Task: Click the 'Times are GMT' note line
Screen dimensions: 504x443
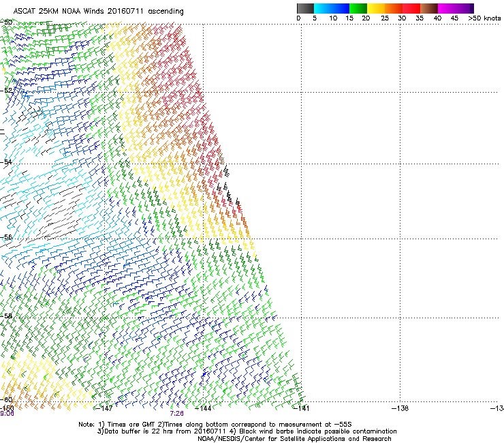Action: 215,425
